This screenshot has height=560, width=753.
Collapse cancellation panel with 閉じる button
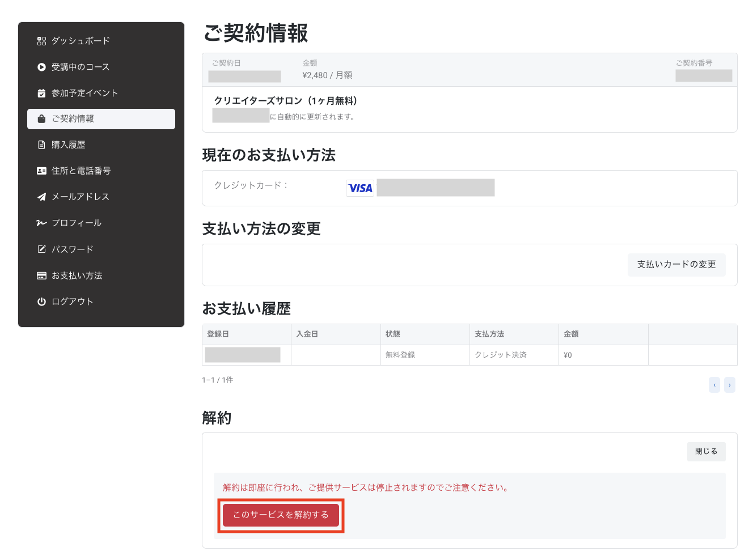[706, 452]
